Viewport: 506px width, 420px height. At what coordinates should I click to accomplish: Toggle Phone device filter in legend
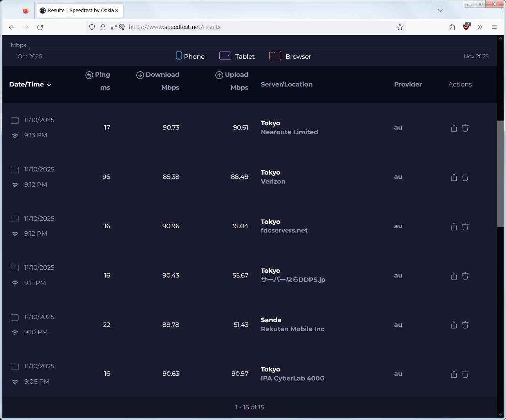point(190,56)
